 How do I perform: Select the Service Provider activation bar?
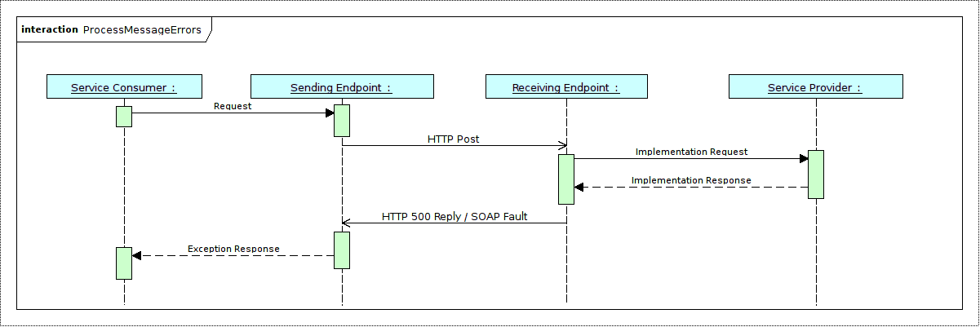pyautogui.click(x=816, y=174)
